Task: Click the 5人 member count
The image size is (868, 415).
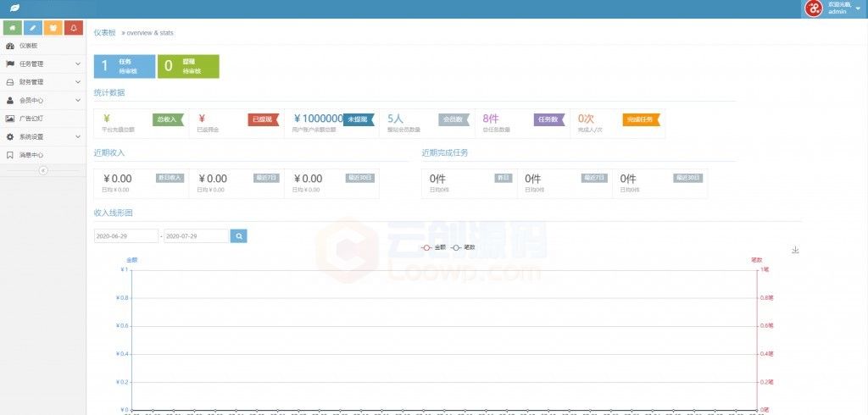Action: click(395, 119)
